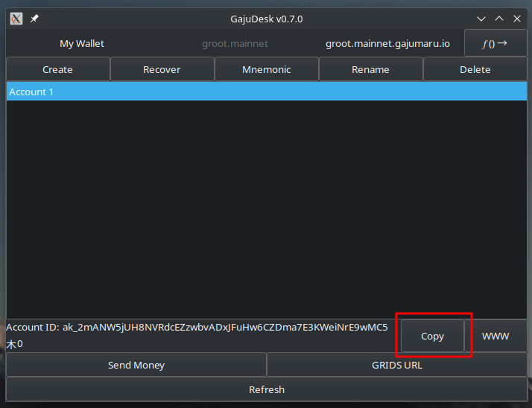Image resolution: width=532 pixels, height=408 pixels.
Task: Select the groot.mainnet.gajumaru.io node label
Action: coord(387,44)
